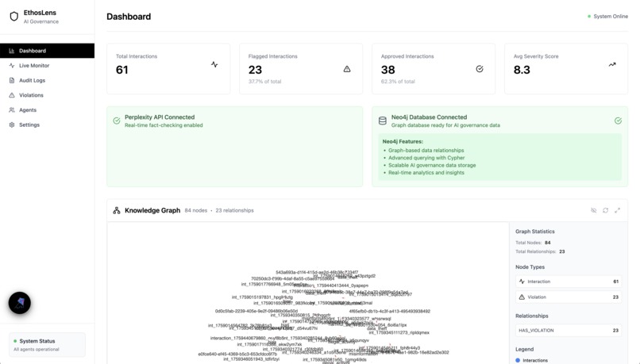Click the Total Interactions value 61
Viewport: 640px width, 364px height.
point(122,70)
